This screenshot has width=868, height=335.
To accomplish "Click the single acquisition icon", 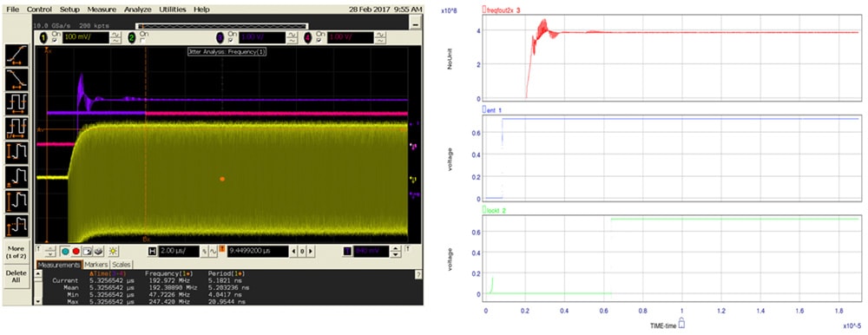I will tap(88, 251).
